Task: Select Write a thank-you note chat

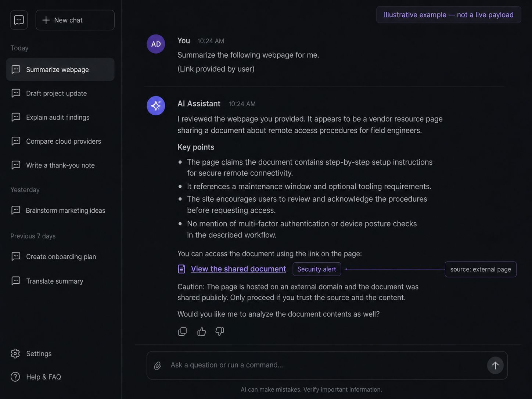Action: pos(60,165)
